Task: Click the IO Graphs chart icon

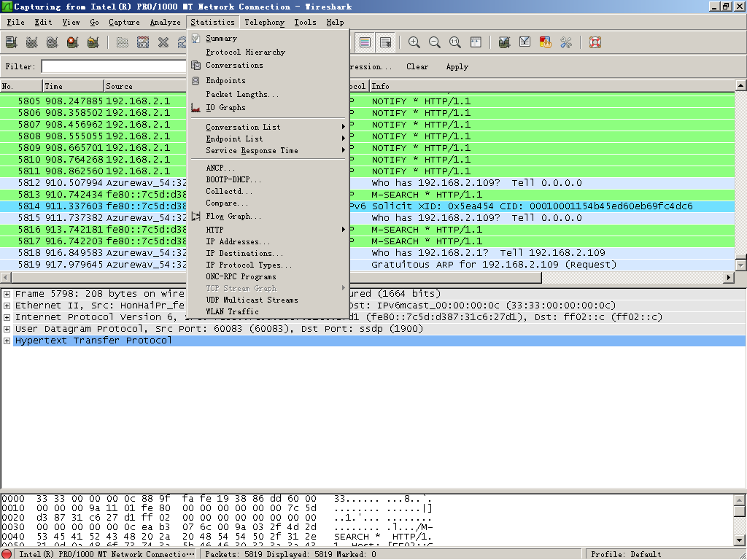Action: (196, 108)
